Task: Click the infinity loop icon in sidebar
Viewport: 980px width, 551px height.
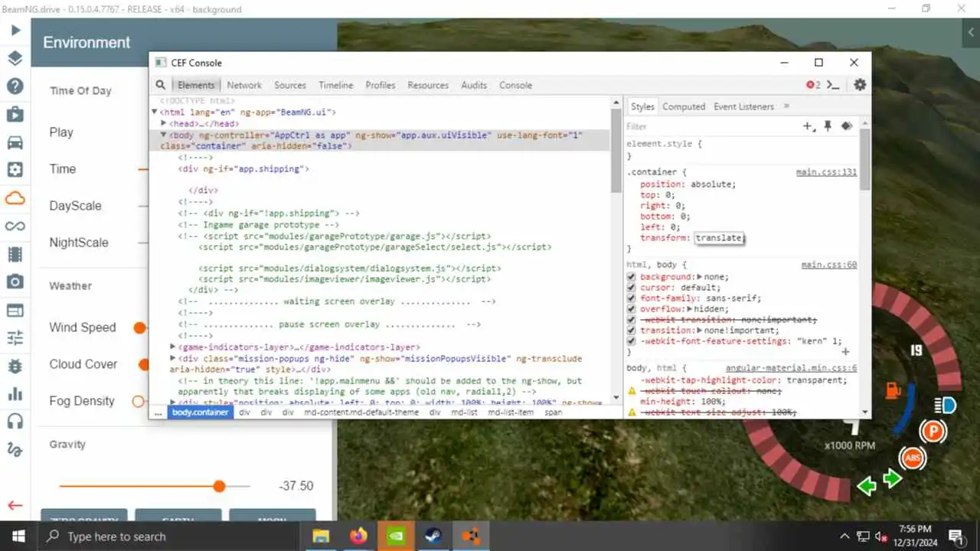Action: [x=15, y=226]
